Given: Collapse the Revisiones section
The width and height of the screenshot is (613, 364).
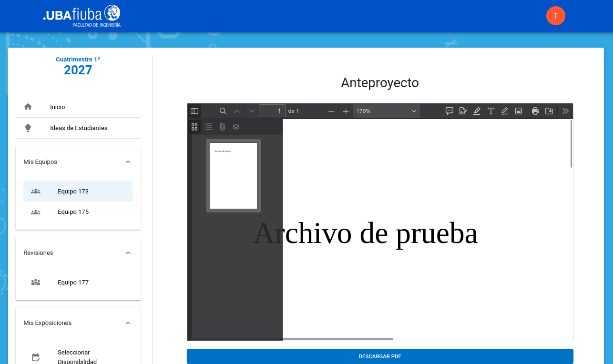Looking at the screenshot, I should pos(128,253).
